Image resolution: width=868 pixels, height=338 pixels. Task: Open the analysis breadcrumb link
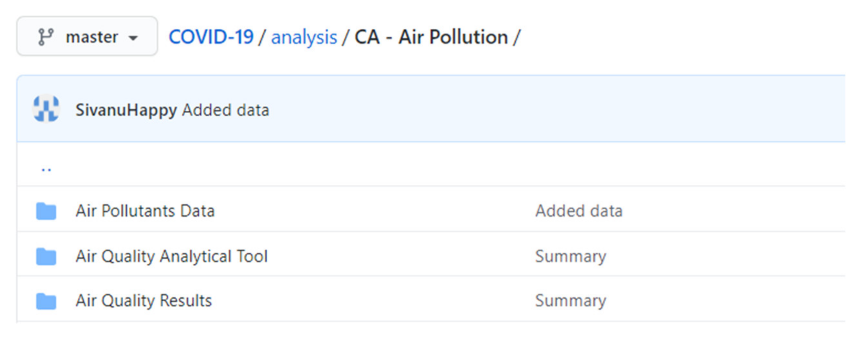point(304,37)
